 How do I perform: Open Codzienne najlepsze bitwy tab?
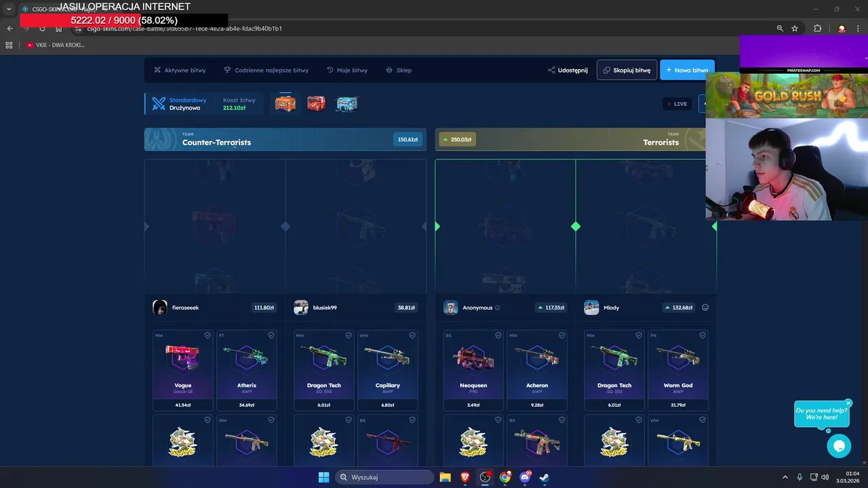[266, 70]
